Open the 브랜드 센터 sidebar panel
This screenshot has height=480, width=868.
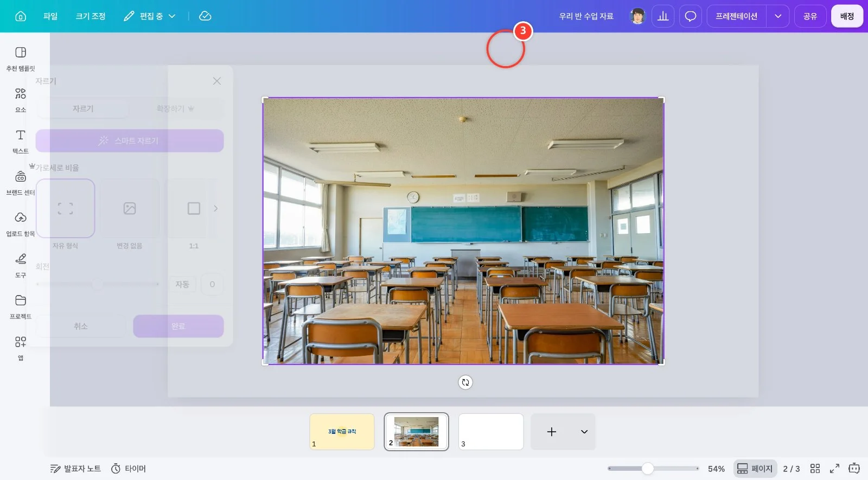21,183
